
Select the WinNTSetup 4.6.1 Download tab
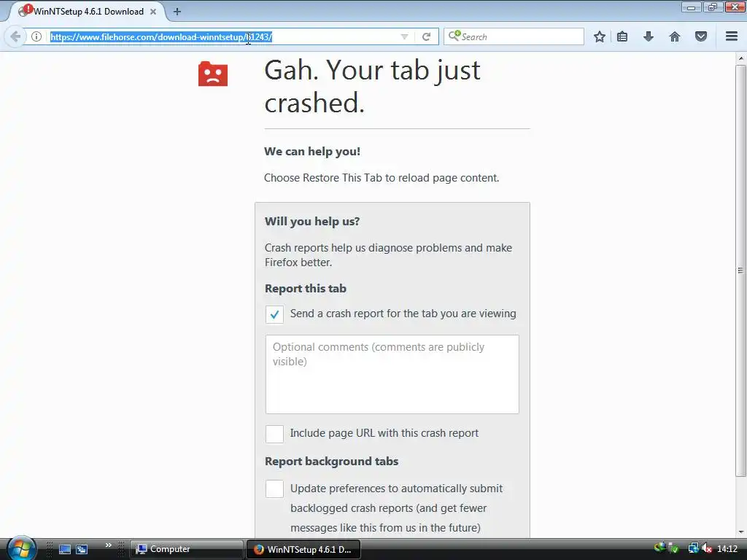[88, 12]
